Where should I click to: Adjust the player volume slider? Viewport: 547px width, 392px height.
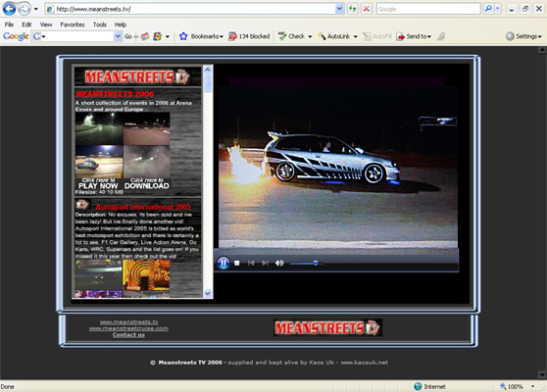(x=307, y=264)
